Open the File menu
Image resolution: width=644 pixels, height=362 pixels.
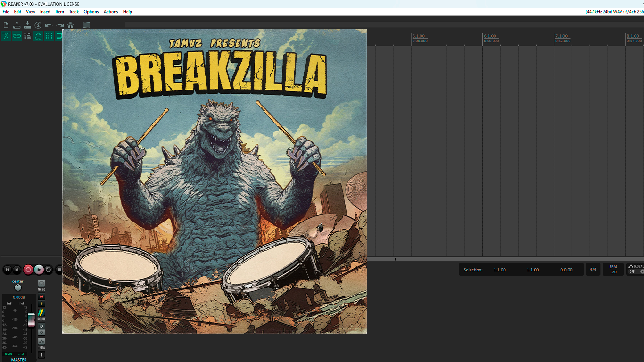coord(6,12)
